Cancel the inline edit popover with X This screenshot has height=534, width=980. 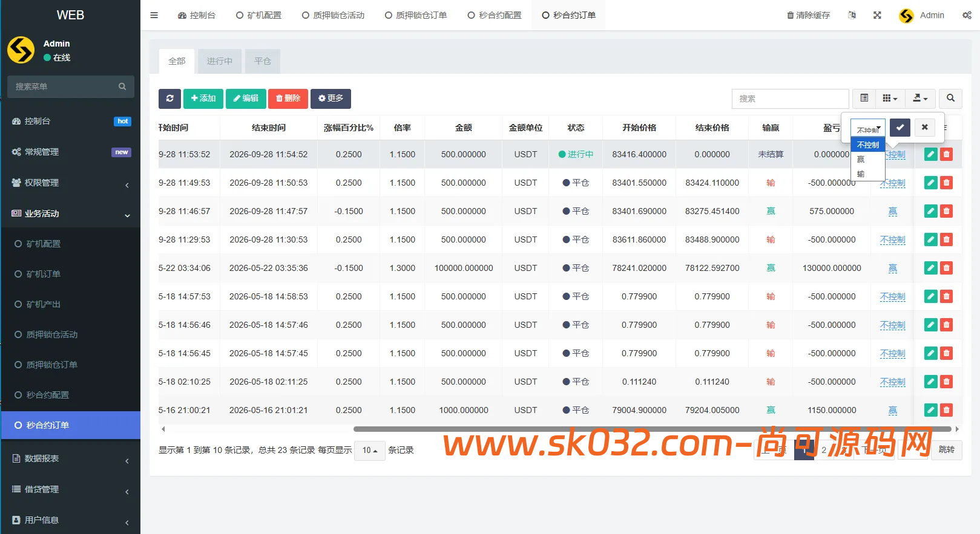coord(924,127)
